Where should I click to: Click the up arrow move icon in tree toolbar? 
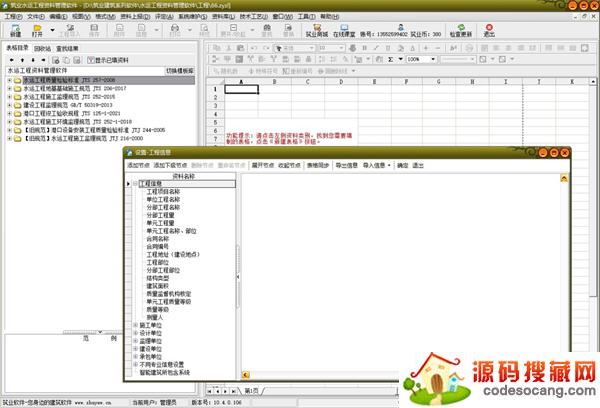point(22,60)
